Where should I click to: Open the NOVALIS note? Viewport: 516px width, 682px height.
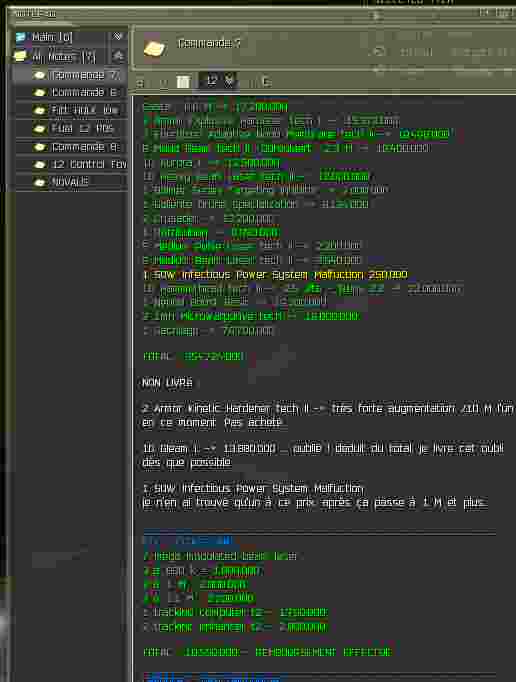pyautogui.click(x=70, y=182)
